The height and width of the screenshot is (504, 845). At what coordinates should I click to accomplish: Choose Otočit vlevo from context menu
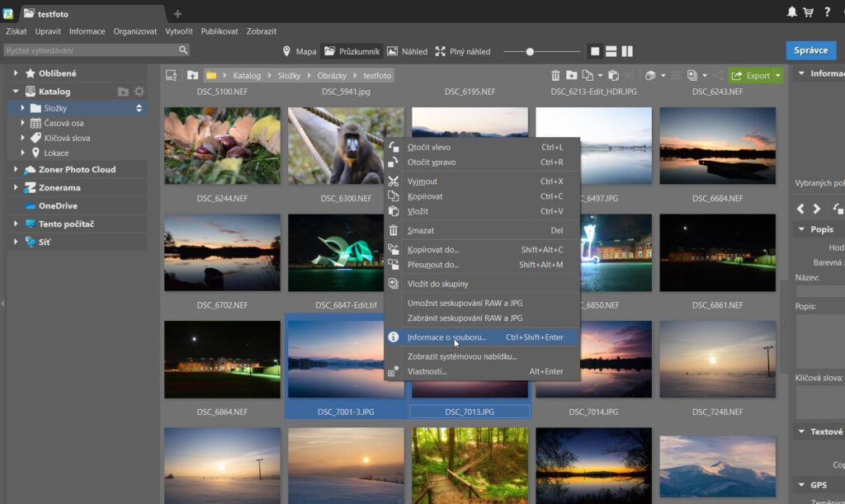coord(482,147)
